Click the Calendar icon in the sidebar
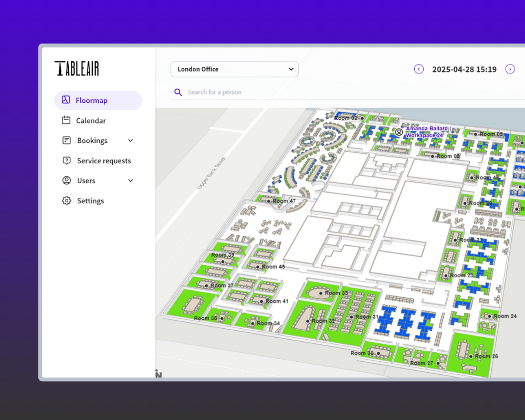525x420 pixels. 66,120
